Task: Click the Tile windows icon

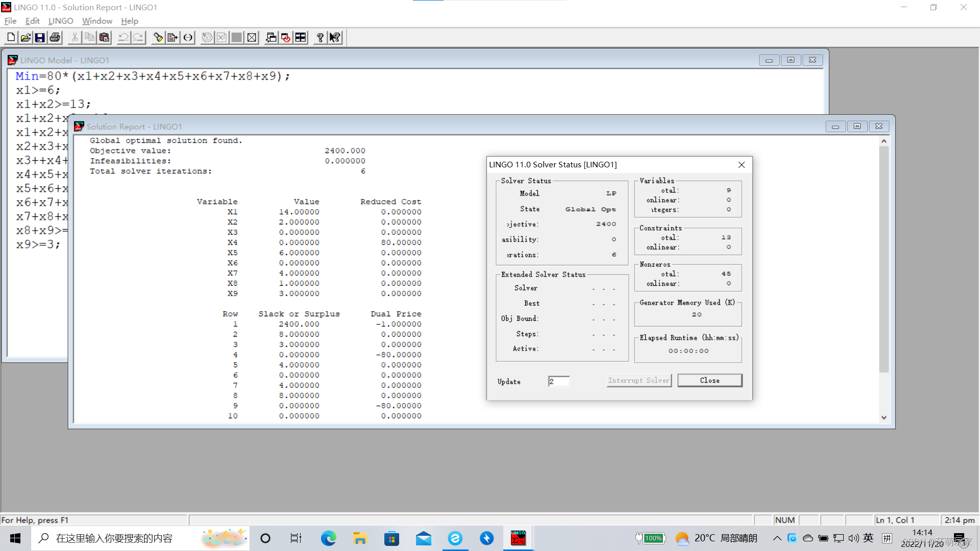Action: pyautogui.click(x=301, y=37)
